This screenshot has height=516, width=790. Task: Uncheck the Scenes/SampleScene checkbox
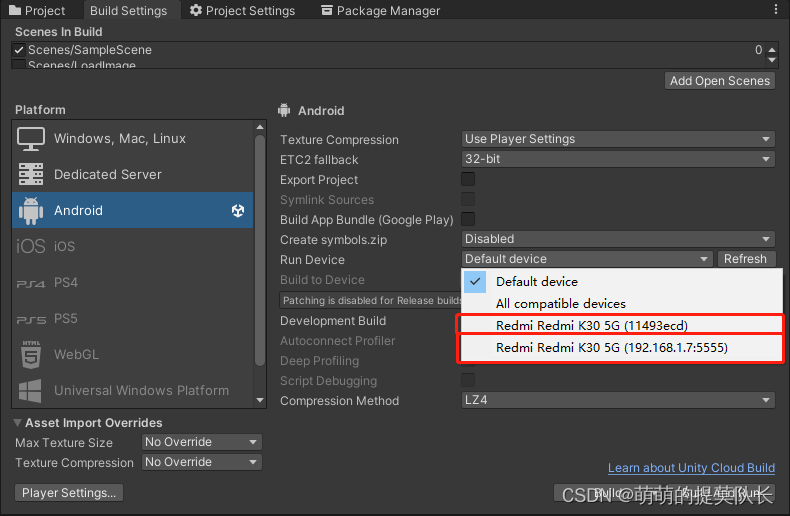coord(19,49)
